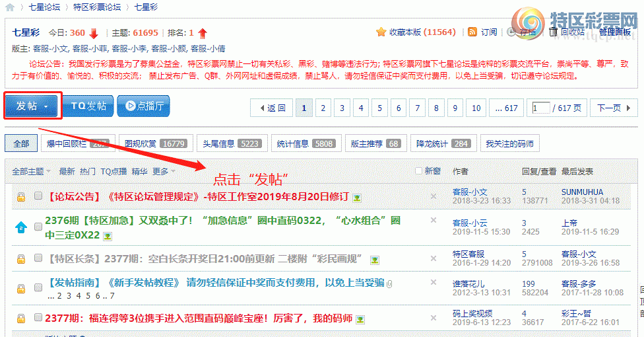The image size is (644, 337).
Task: Click X icon on 发帖指南 row
Action: tap(434, 282)
